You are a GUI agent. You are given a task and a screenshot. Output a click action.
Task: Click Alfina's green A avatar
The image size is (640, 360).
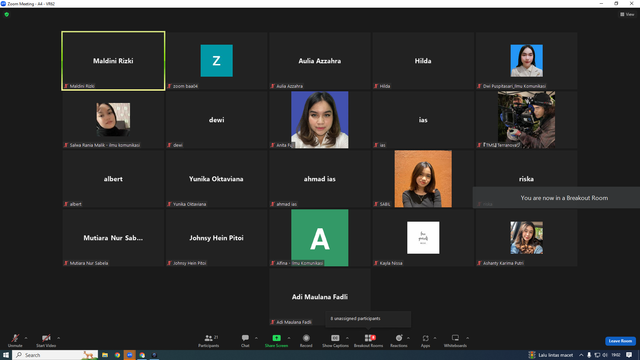(x=320, y=238)
